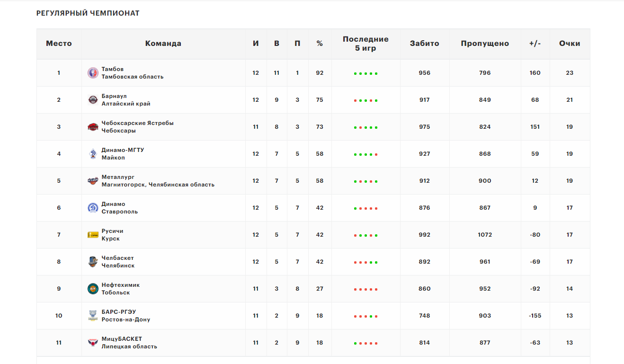The image size is (624, 364).
Task: Click the Забито column header
Action: [x=424, y=44]
